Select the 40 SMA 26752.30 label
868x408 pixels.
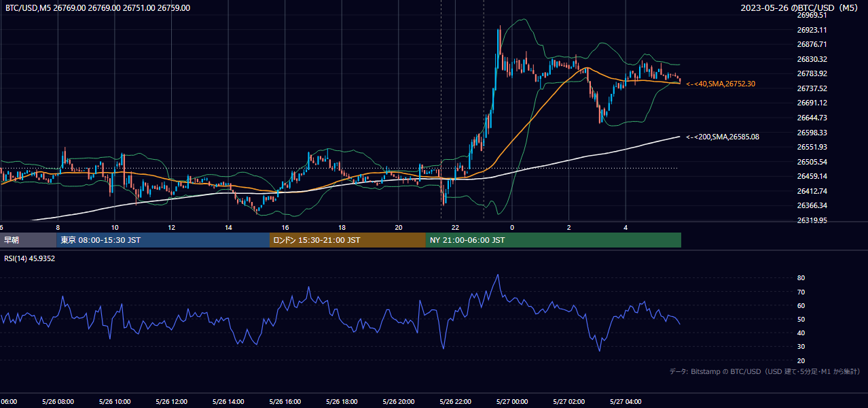[721, 84]
